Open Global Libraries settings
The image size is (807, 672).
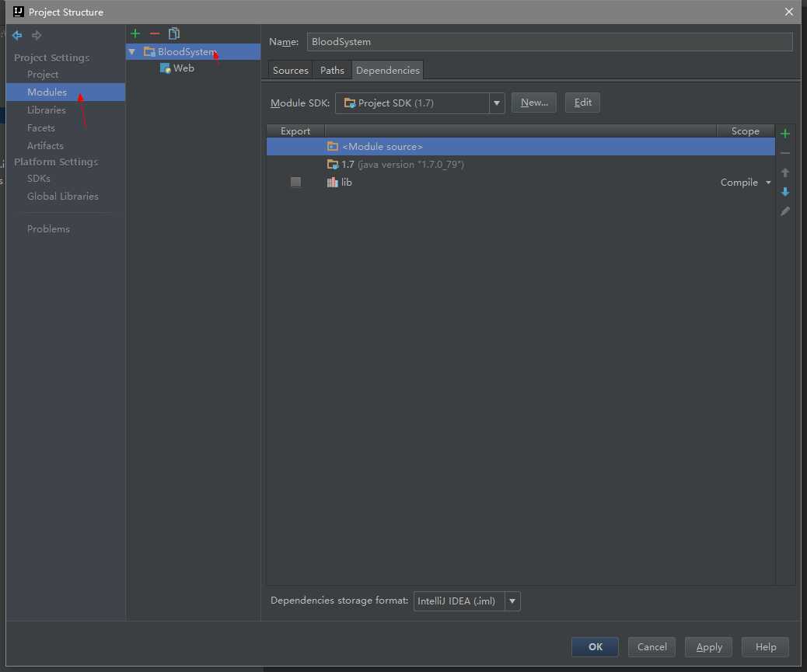point(63,197)
